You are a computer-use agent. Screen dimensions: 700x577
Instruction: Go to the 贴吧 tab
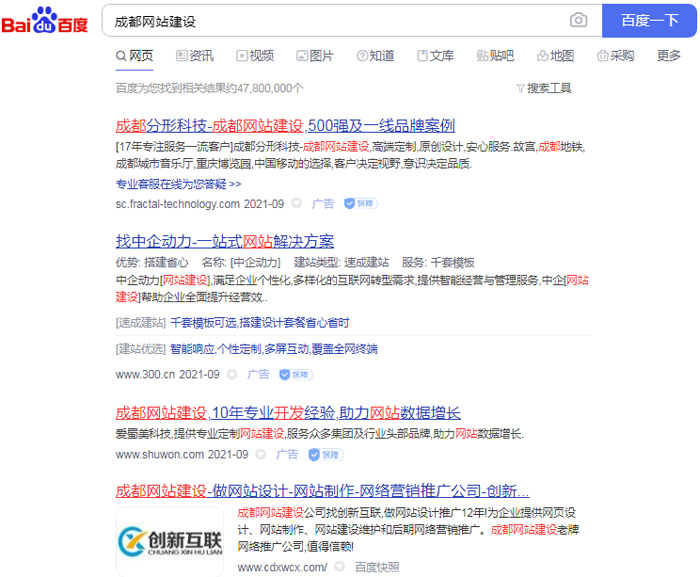tap(495, 56)
